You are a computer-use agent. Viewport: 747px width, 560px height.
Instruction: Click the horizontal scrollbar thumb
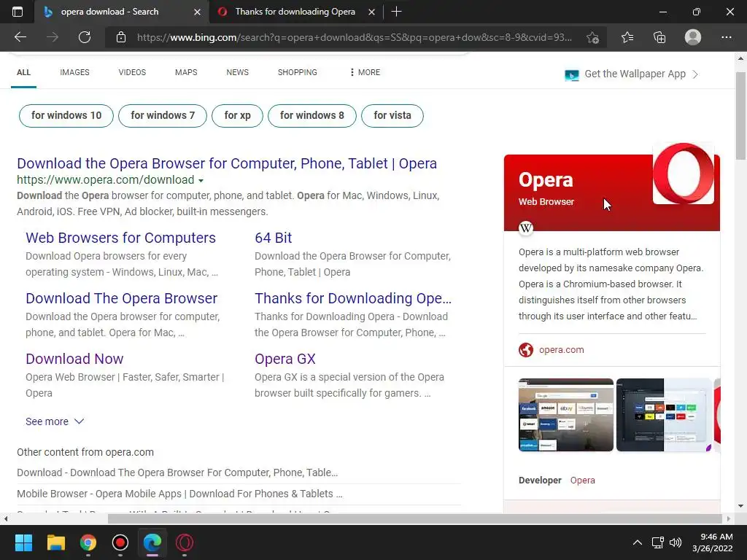[414, 518]
